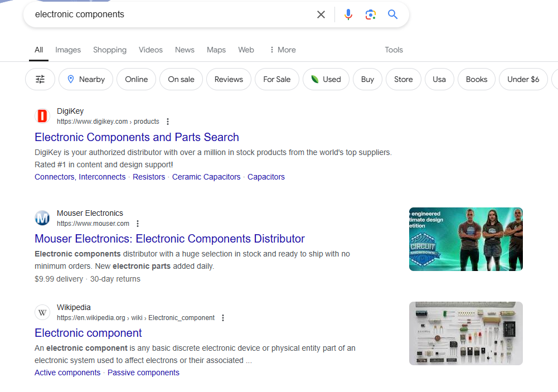Switch to the Web tab
This screenshot has height=392, width=558.
(246, 50)
